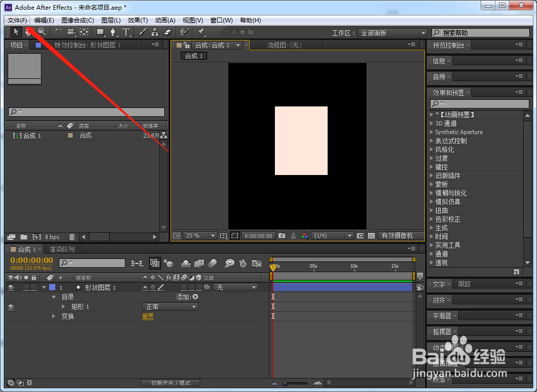Click the timeline zoom slider handle
The height and width of the screenshot is (392, 537).
coord(285,383)
